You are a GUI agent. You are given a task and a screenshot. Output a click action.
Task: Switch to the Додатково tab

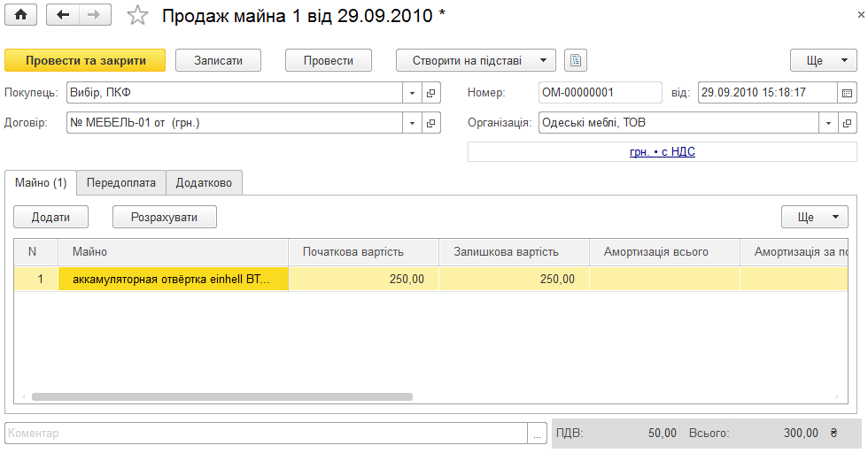204,182
